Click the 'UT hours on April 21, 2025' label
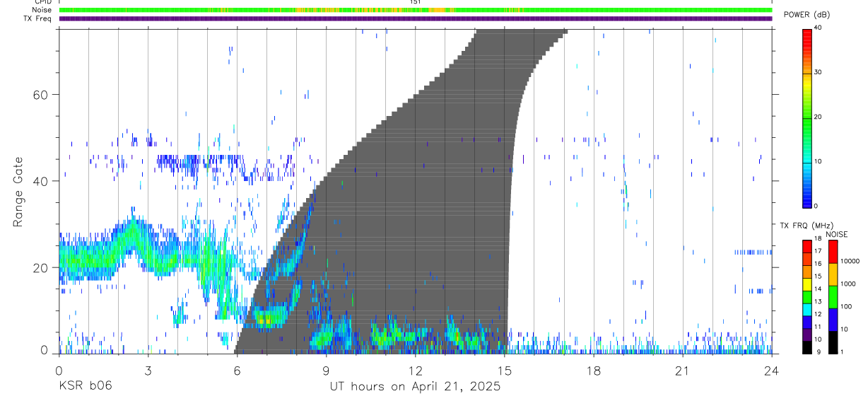This screenshot has height=401, width=868. [415, 387]
